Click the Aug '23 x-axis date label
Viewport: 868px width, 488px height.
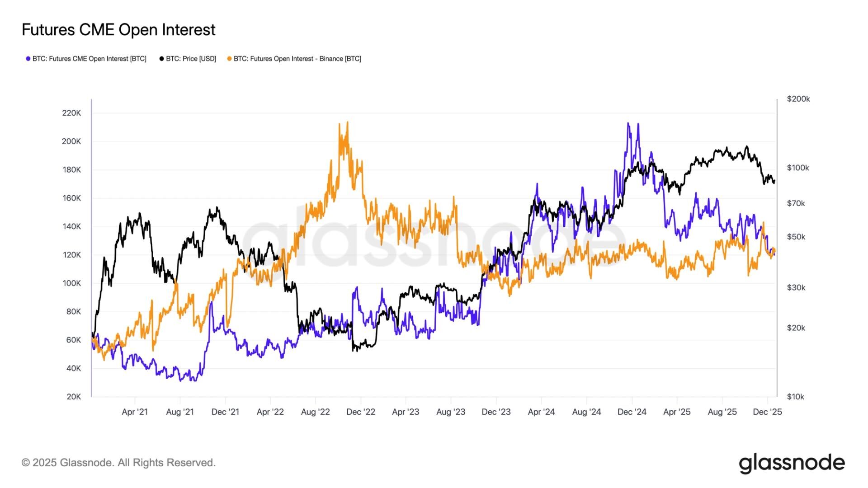coord(451,412)
